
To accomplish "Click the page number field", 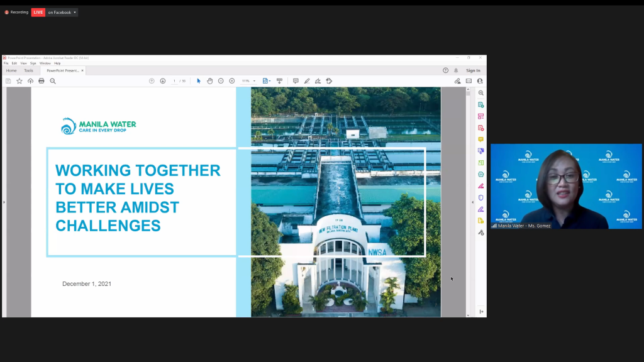I will click(175, 81).
